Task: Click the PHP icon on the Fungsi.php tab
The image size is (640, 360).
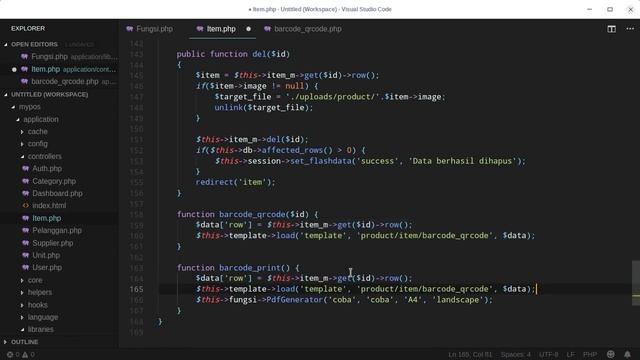Action: tap(130, 29)
